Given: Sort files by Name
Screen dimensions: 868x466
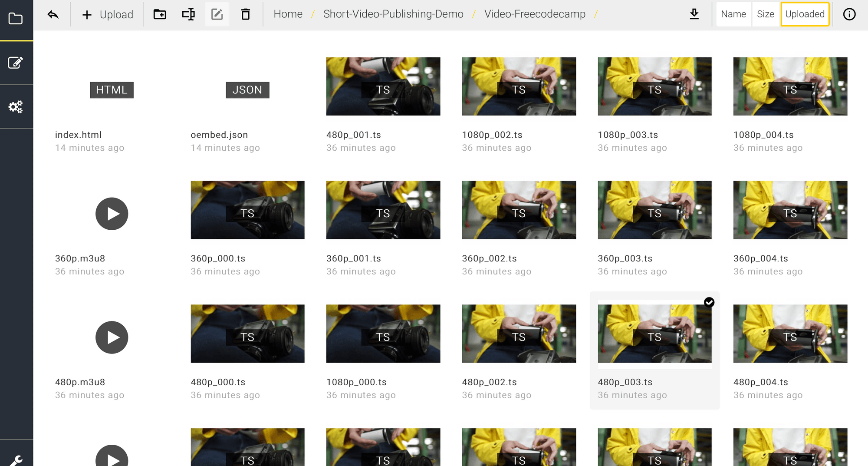Looking at the screenshot, I should [x=733, y=14].
